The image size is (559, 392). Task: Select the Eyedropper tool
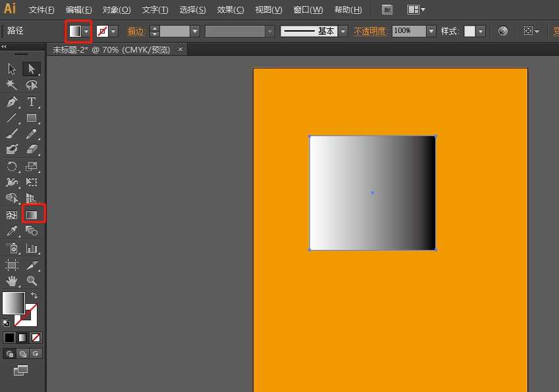[x=12, y=232]
